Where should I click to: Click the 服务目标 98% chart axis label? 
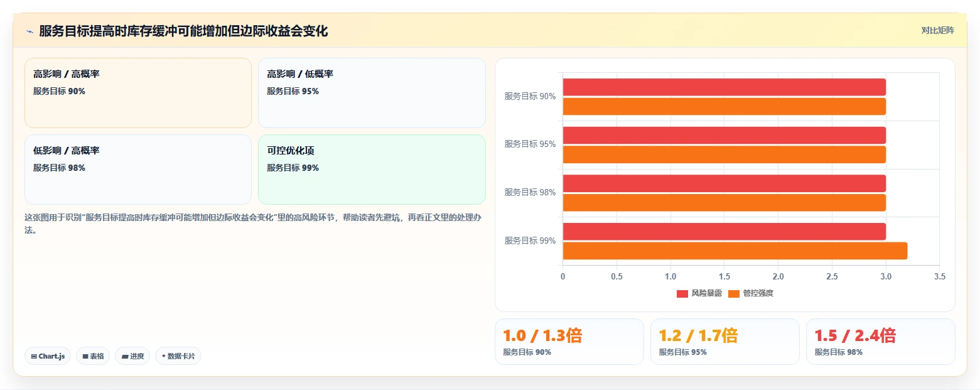(x=530, y=193)
